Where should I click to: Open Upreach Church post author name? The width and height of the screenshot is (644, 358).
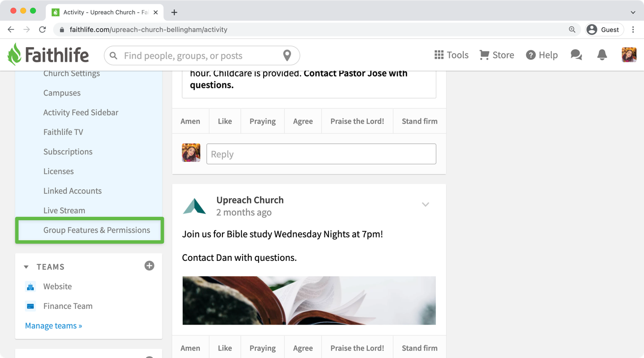tap(250, 200)
